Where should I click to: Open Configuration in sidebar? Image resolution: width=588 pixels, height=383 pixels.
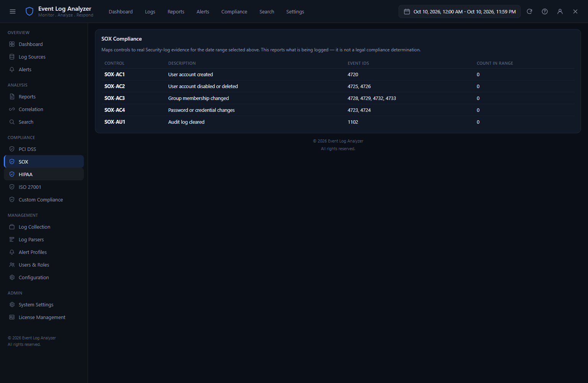pyautogui.click(x=44, y=277)
